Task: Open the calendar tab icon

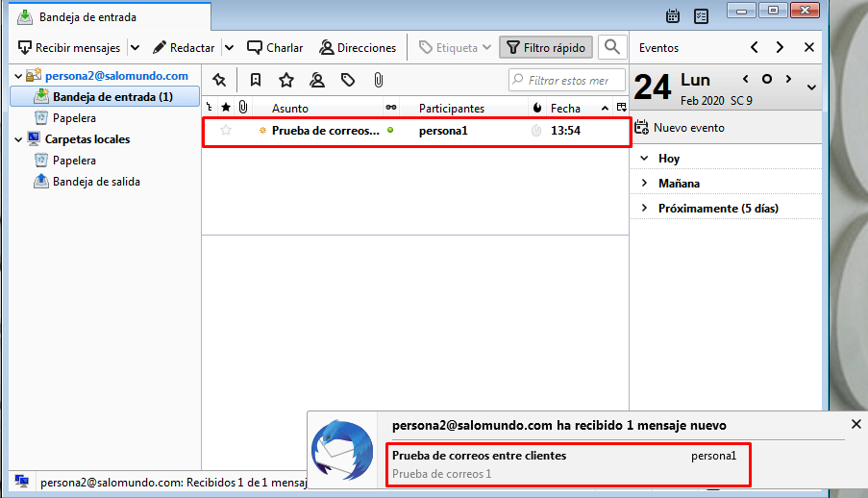Action: [x=673, y=16]
